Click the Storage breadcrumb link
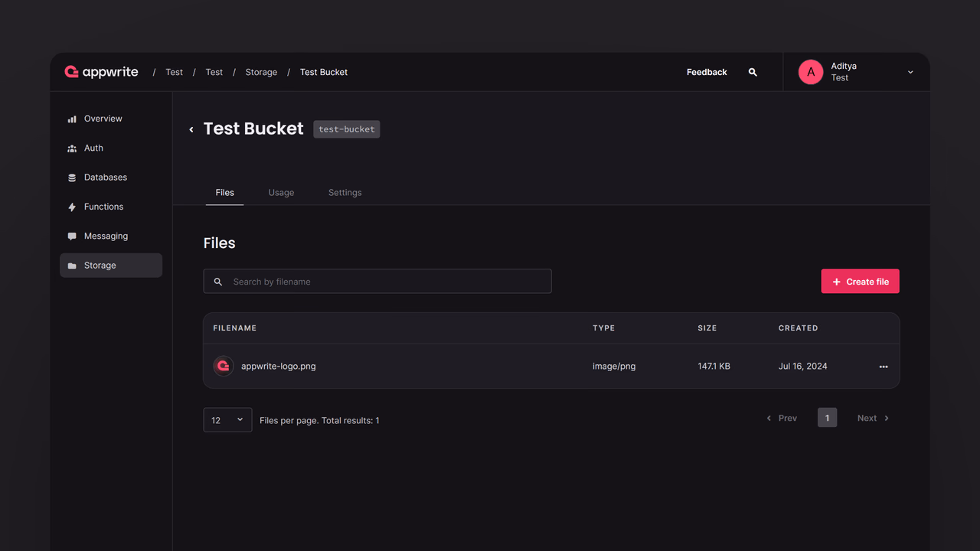The image size is (980, 551). [x=261, y=72]
